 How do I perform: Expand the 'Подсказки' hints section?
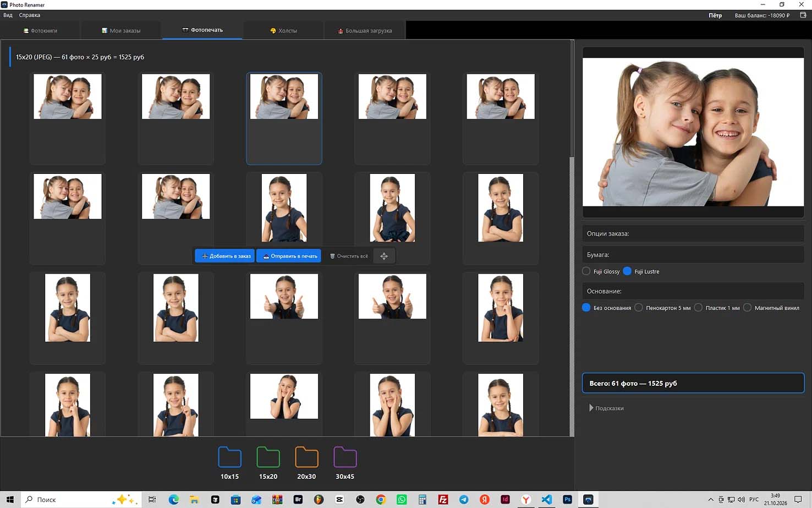[x=606, y=408]
